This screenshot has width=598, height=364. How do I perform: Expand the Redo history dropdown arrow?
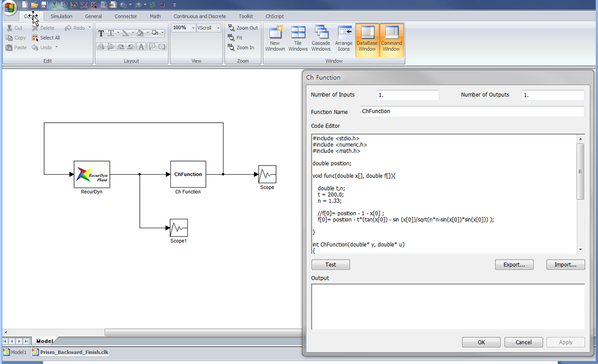tap(89, 28)
